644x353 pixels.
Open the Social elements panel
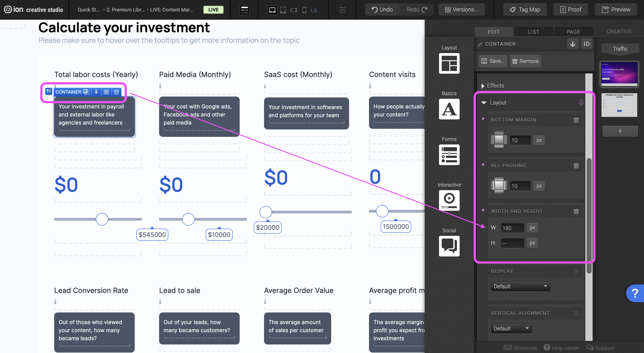tap(449, 246)
